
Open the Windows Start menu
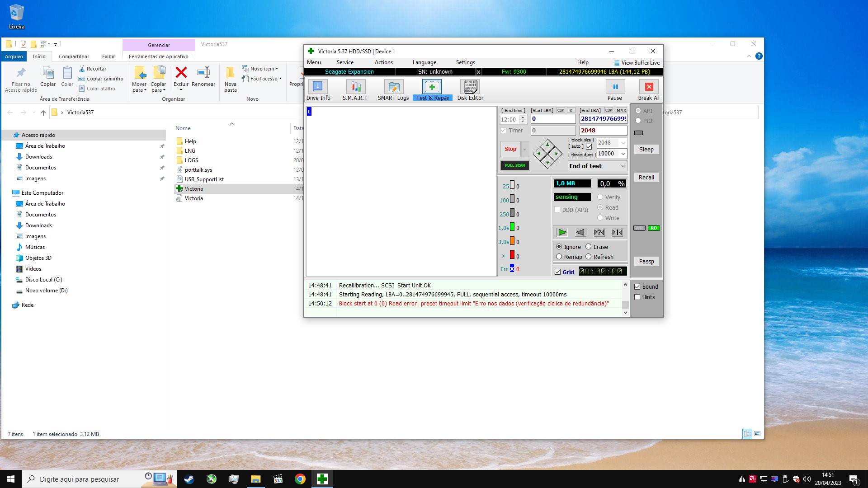pyautogui.click(x=11, y=479)
